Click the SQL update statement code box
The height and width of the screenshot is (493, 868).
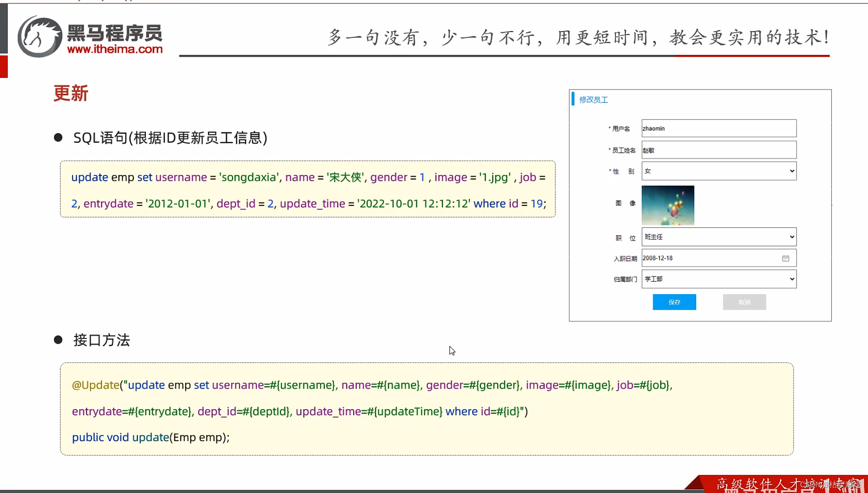(x=307, y=190)
